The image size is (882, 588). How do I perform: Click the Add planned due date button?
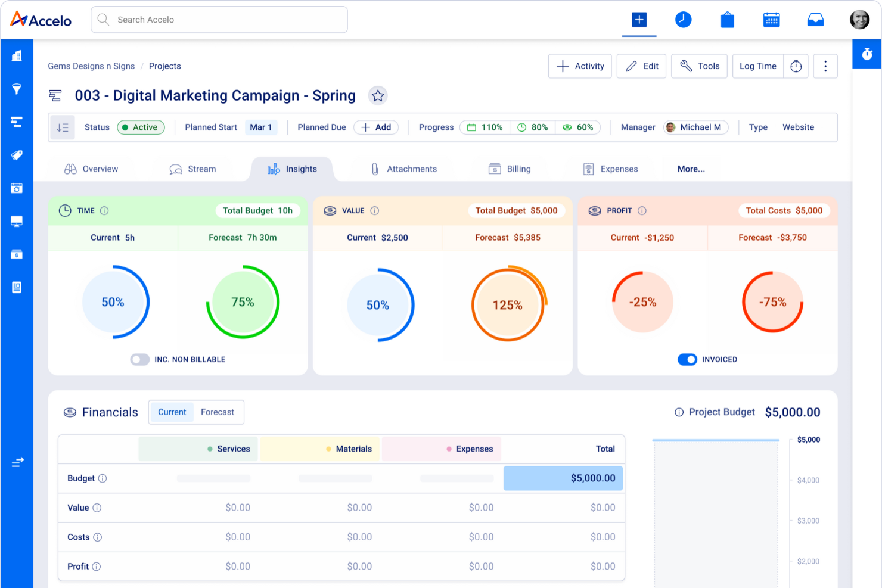(x=376, y=127)
